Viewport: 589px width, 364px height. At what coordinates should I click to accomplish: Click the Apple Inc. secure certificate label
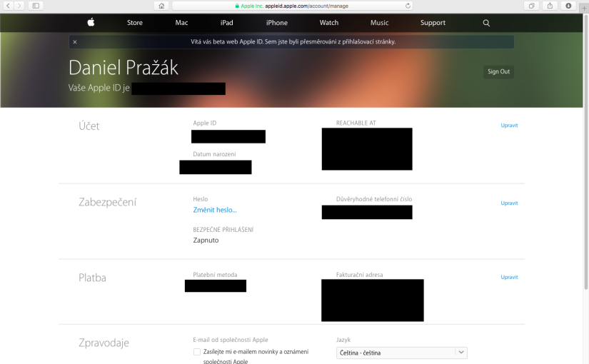[x=249, y=6]
